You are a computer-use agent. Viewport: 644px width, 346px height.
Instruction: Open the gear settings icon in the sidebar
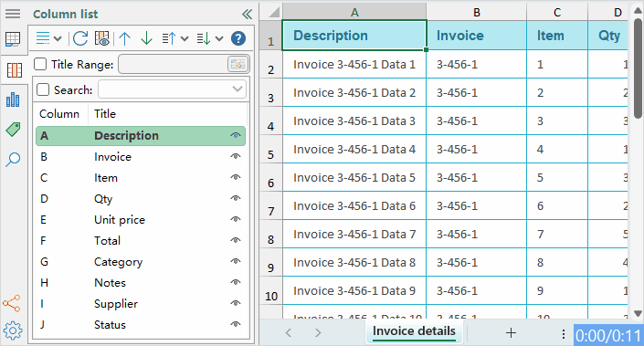point(13,330)
